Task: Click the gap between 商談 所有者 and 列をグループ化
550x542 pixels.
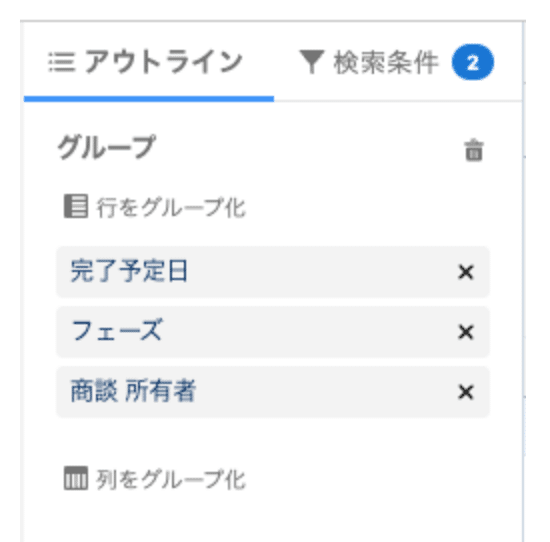Action: [273, 441]
